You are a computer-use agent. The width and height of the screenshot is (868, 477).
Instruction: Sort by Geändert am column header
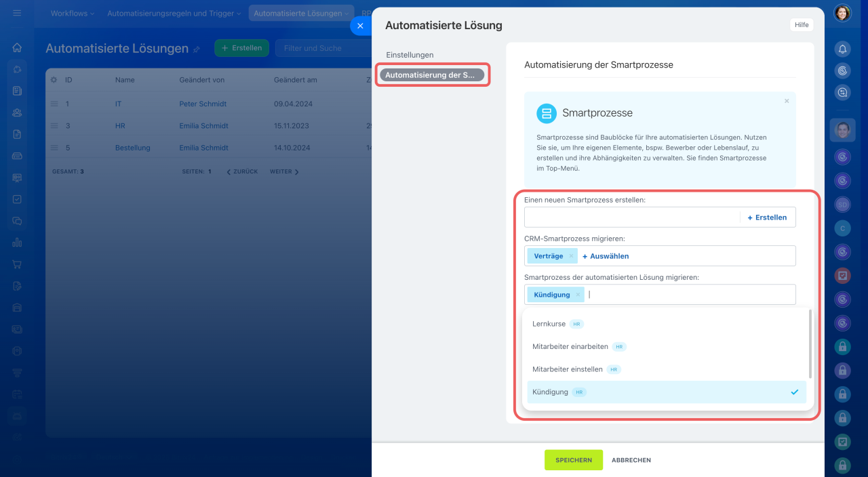click(296, 80)
